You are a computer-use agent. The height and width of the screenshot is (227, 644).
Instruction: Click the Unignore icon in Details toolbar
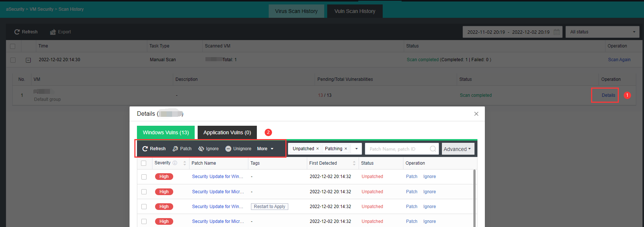click(x=228, y=149)
